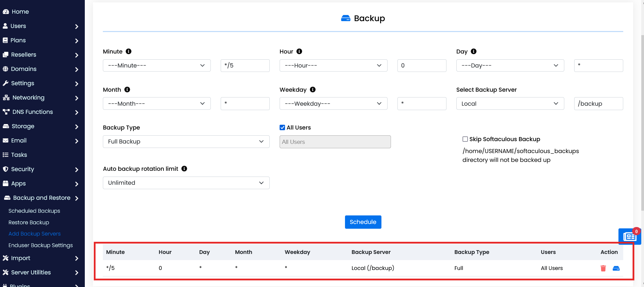This screenshot has width=644, height=287.
Task: Expand the Security sidebar menu
Action: click(41, 169)
